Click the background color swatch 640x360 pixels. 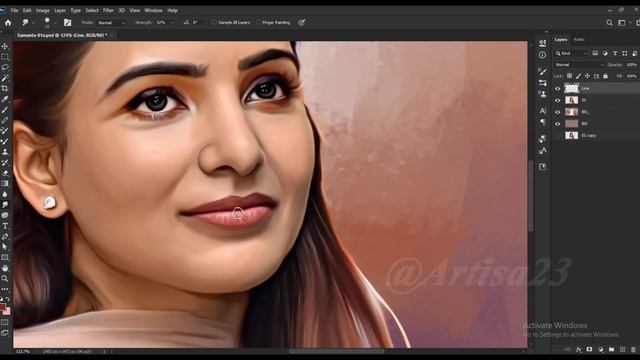point(7,312)
